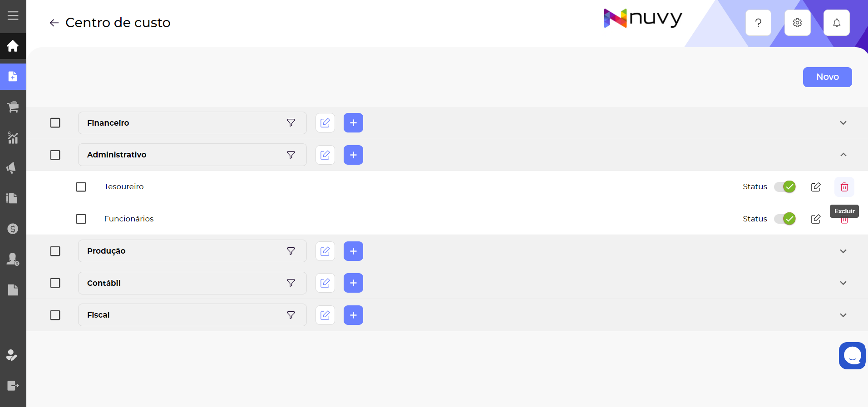Viewport: 868px width, 407px height.
Task: Check the Financeiro checkbox
Action: (x=55, y=123)
